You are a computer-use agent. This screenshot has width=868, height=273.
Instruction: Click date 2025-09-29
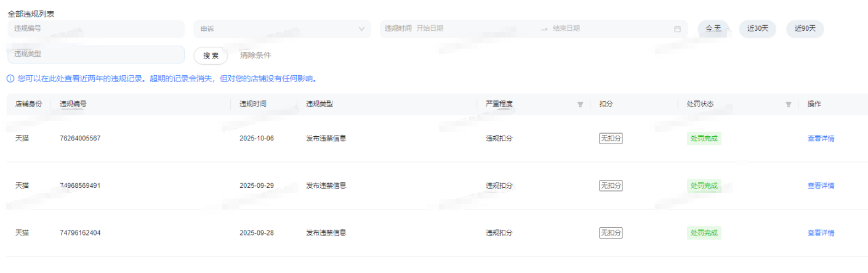257,185
